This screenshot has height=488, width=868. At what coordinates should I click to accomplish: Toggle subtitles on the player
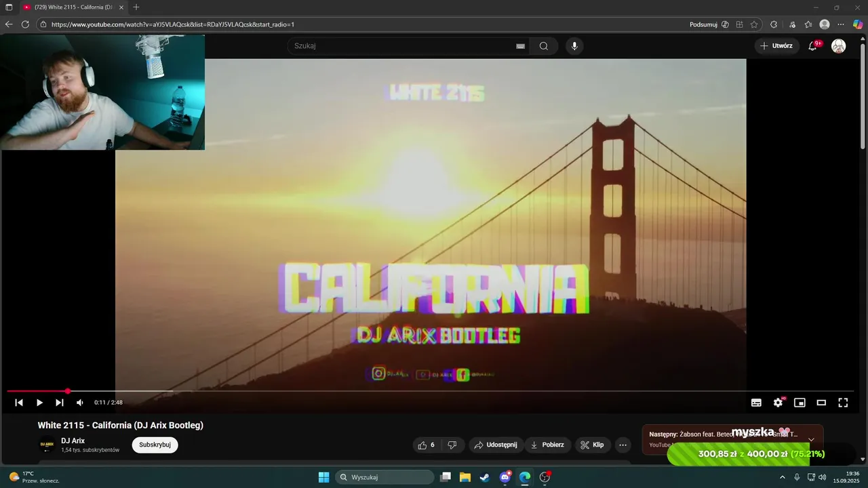click(x=756, y=403)
